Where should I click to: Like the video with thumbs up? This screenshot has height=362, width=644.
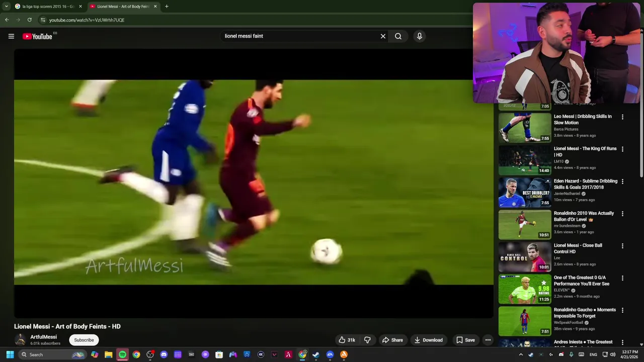coord(347,340)
